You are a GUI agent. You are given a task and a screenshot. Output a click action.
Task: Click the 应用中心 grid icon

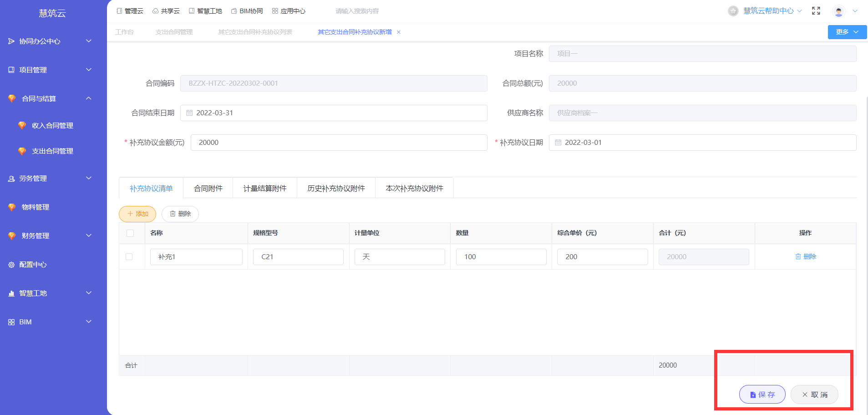[275, 11]
